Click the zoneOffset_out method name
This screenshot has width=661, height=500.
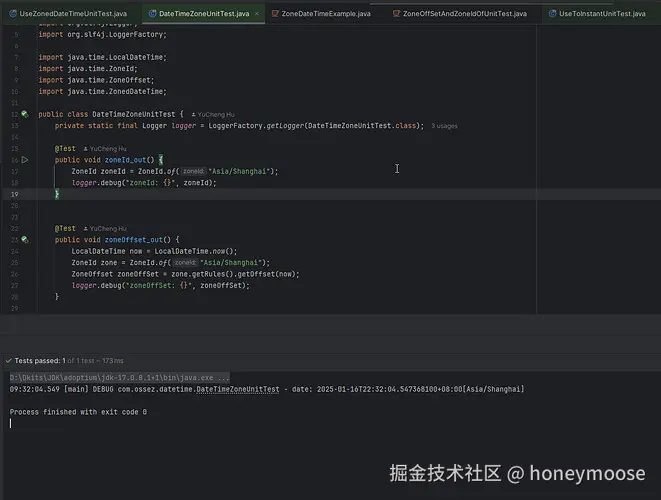134,240
